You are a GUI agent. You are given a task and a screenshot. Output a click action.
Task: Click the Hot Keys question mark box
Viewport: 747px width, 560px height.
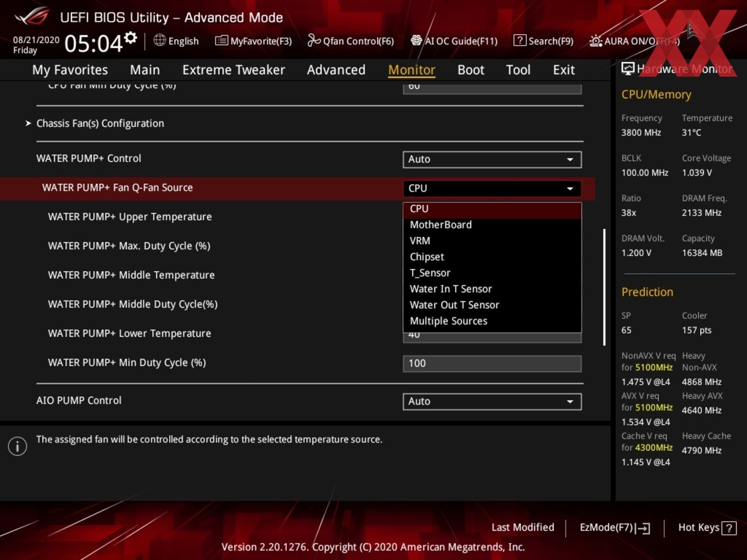[729, 528]
